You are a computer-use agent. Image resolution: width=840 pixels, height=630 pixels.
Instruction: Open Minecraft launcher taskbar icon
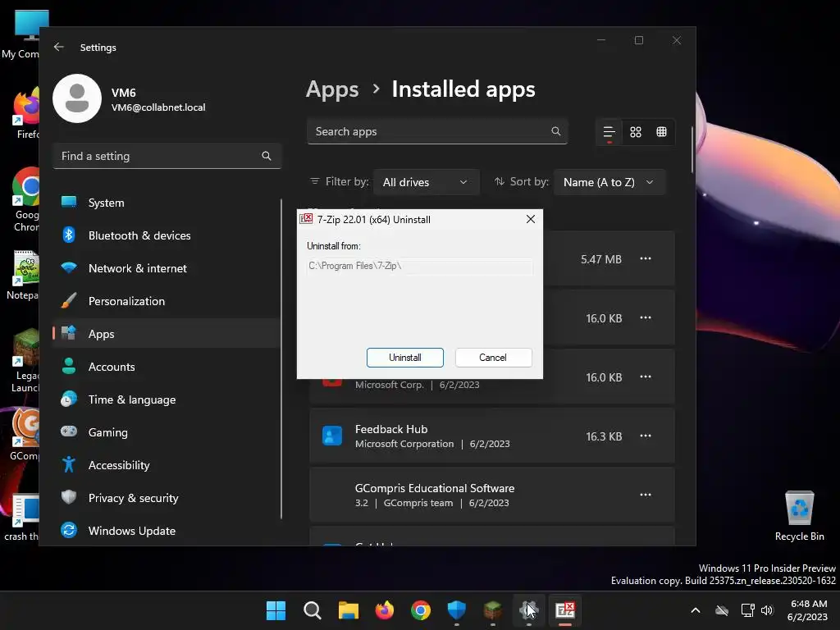pos(493,610)
